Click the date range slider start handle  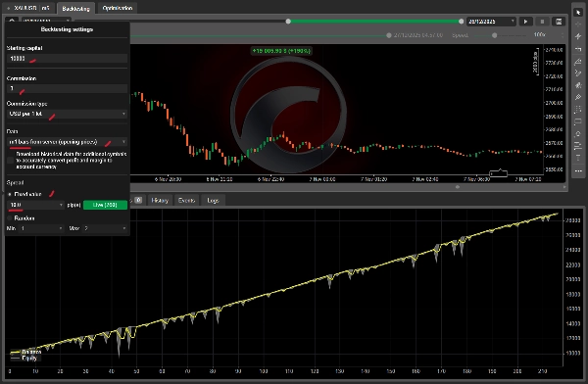pyautogui.click(x=288, y=22)
